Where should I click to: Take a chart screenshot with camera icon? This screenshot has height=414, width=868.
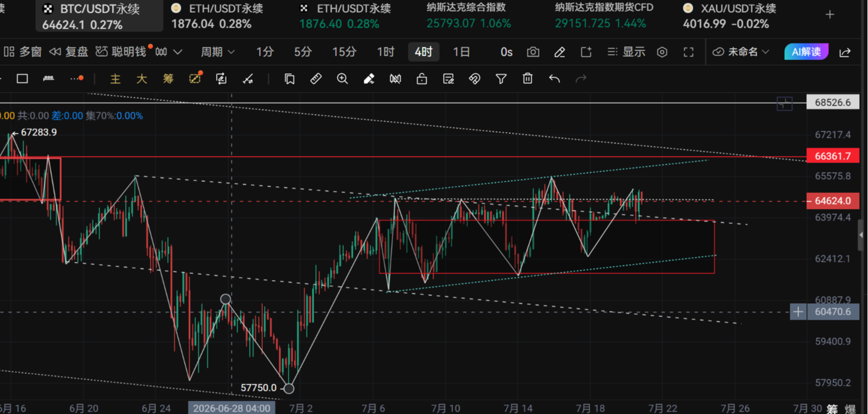533,52
